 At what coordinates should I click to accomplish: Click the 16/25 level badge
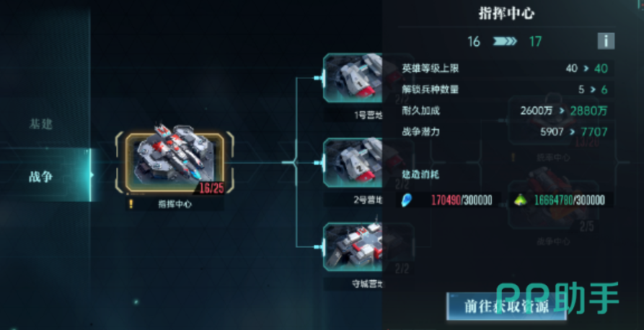tap(211, 188)
